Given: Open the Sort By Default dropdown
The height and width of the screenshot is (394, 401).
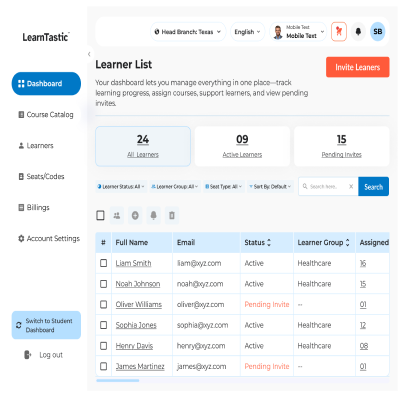Looking at the screenshot, I should [x=270, y=187].
